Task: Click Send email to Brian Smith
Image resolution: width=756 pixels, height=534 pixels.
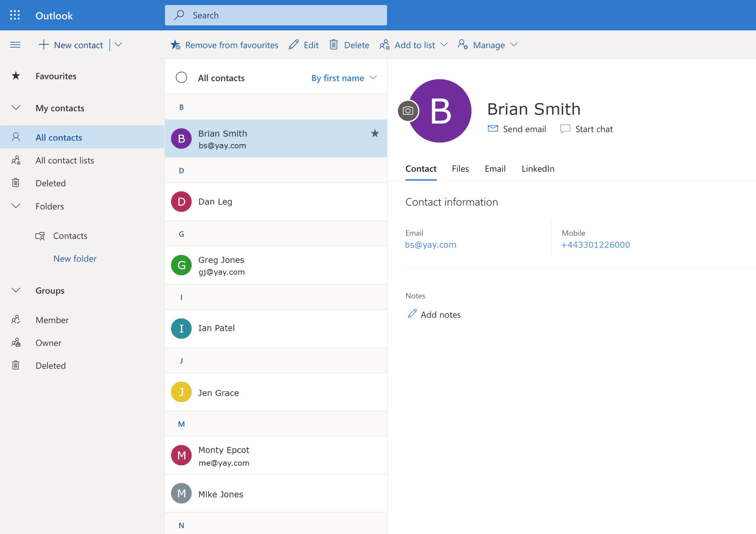Action: point(517,129)
